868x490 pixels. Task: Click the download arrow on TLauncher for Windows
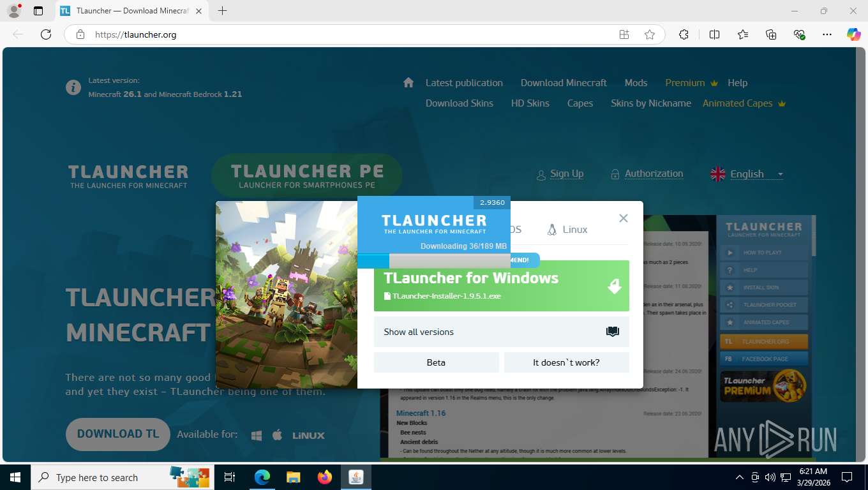click(x=614, y=286)
